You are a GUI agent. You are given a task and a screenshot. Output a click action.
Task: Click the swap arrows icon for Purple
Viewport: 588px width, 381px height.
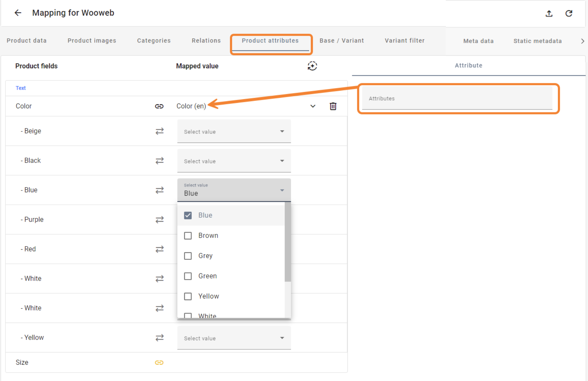point(159,220)
